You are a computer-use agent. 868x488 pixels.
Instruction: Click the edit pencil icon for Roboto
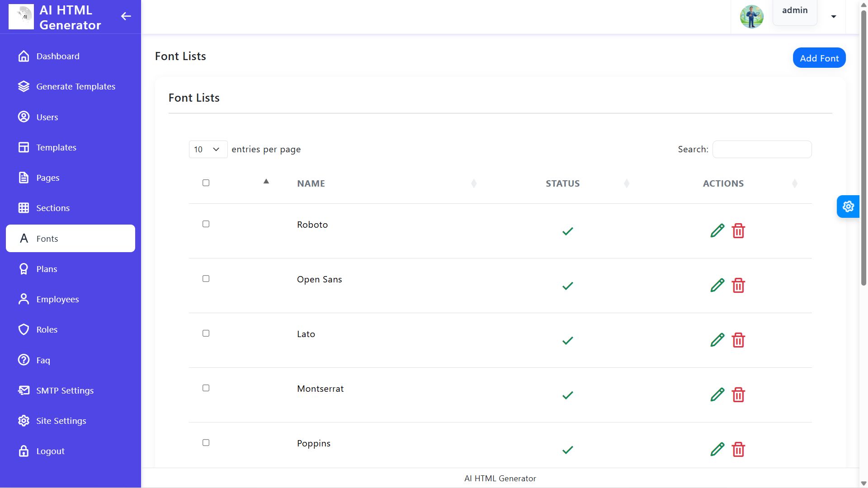[717, 231]
